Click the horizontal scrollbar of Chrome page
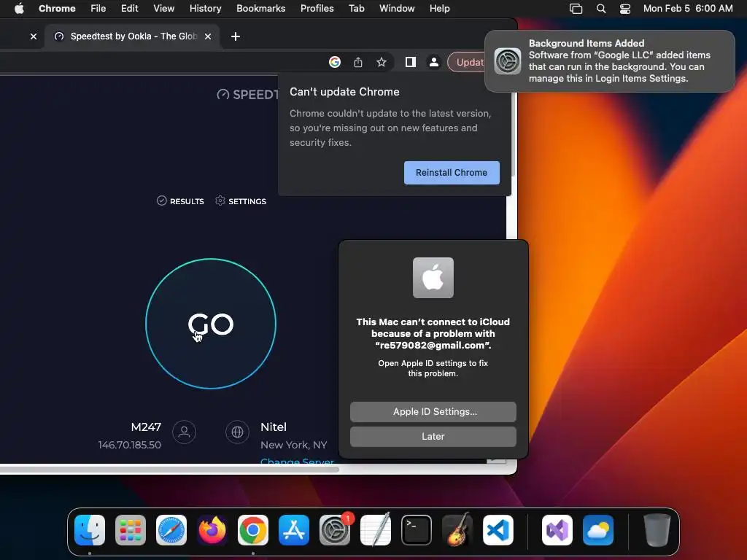747x560 pixels. 169,470
